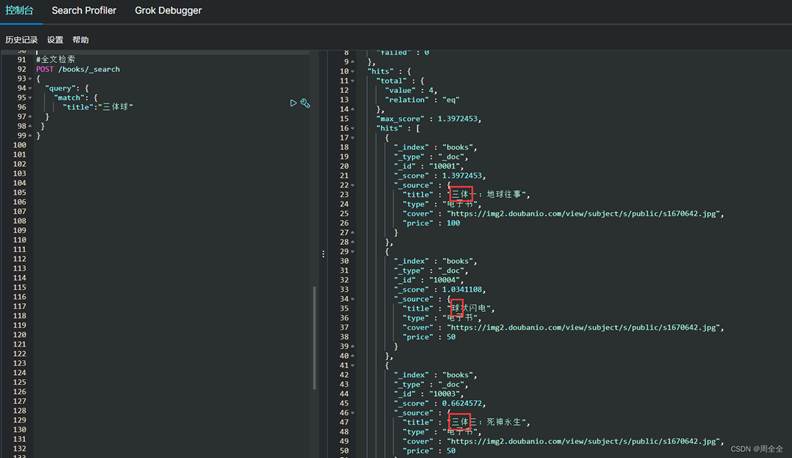Open the wrench request options menu
The width and height of the screenshot is (792, 458).
[x=305, y=103]
